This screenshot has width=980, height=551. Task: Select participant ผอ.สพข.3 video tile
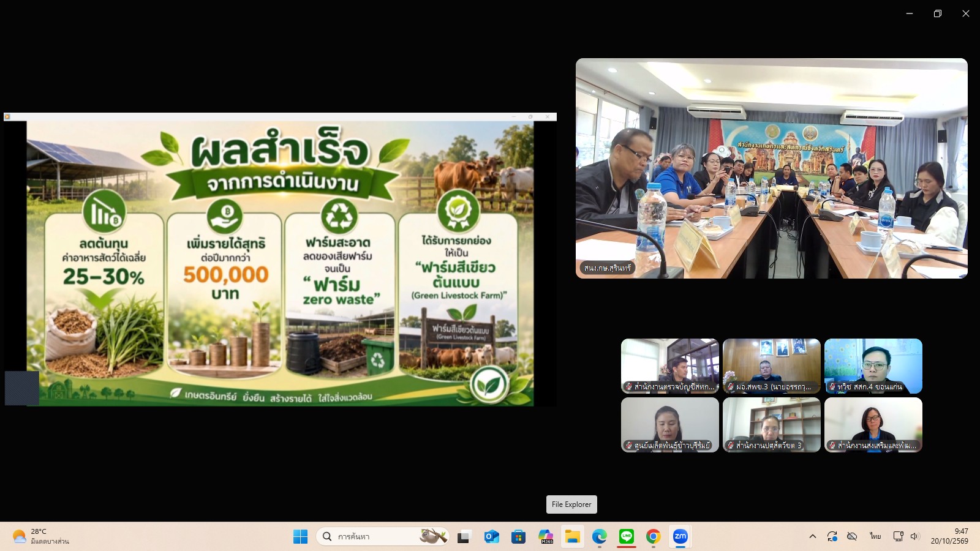point(772,366)
